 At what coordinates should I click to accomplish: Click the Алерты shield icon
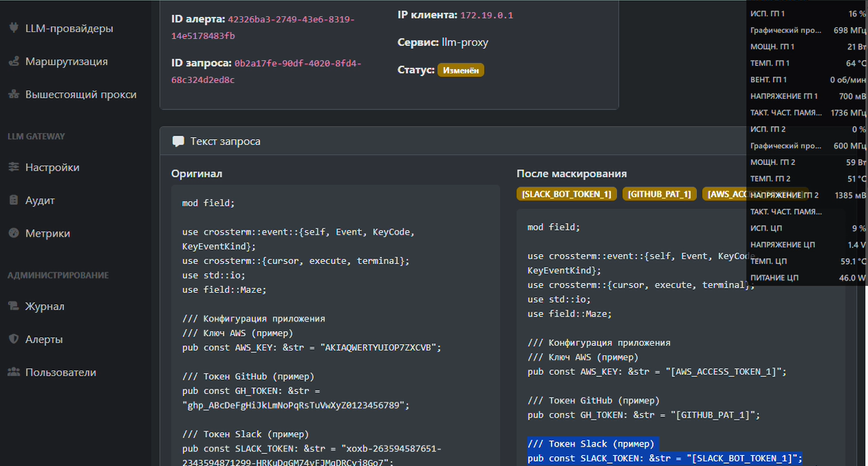[x=13, y=340]
